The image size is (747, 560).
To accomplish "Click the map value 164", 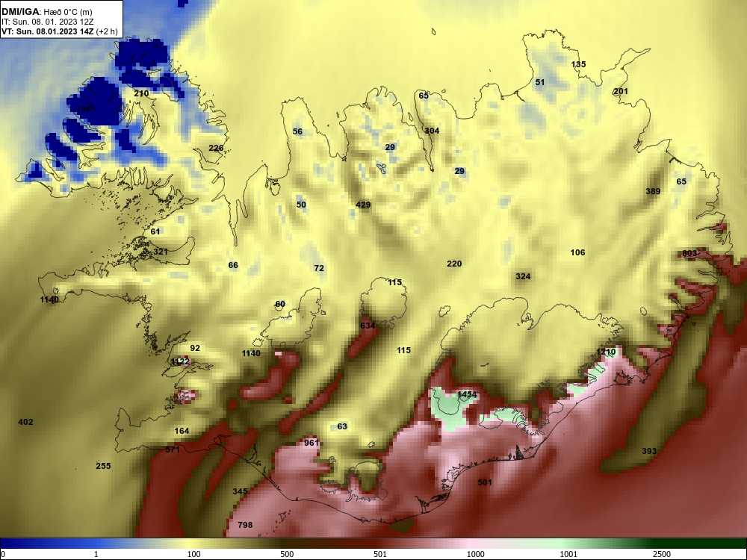I will pyautogui.click(x=182, y=431).
